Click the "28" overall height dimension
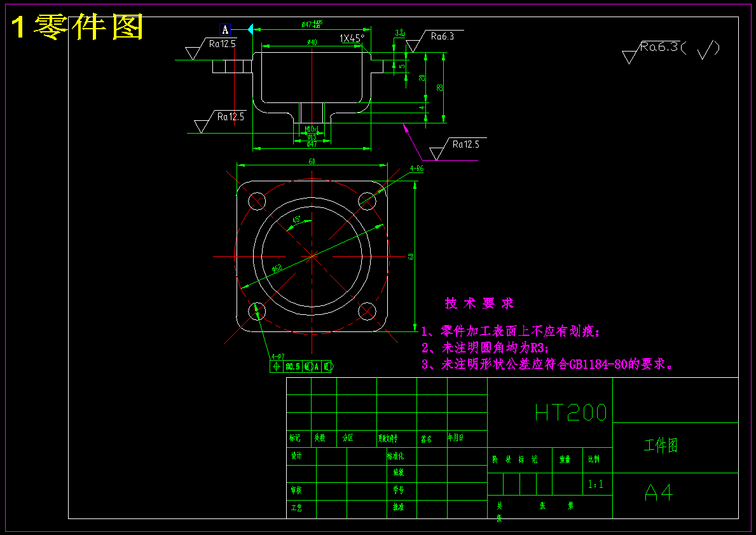 click(x=440, y=87)
